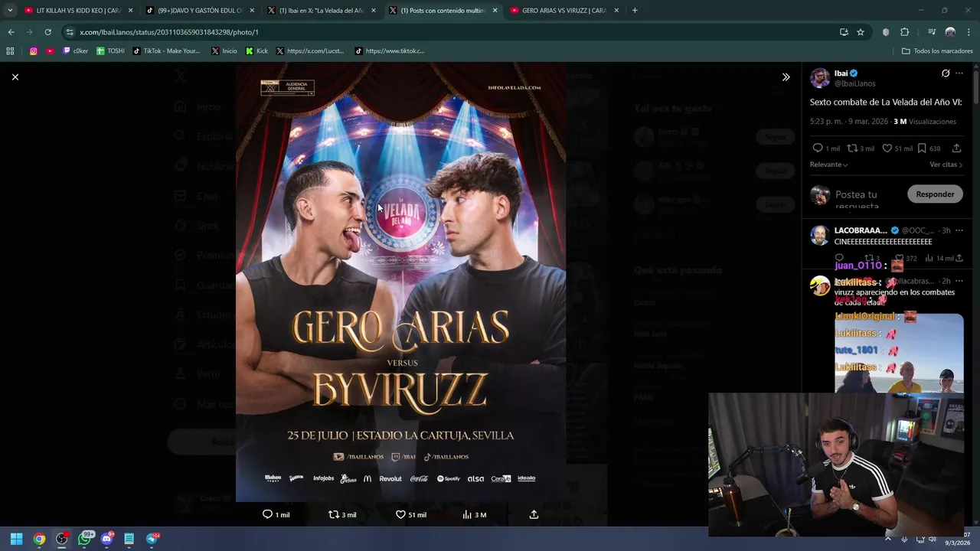Click the reply bubble in the sidebar post stats
Viewport: 980px width, 551px height.
(x=818, y=148)
